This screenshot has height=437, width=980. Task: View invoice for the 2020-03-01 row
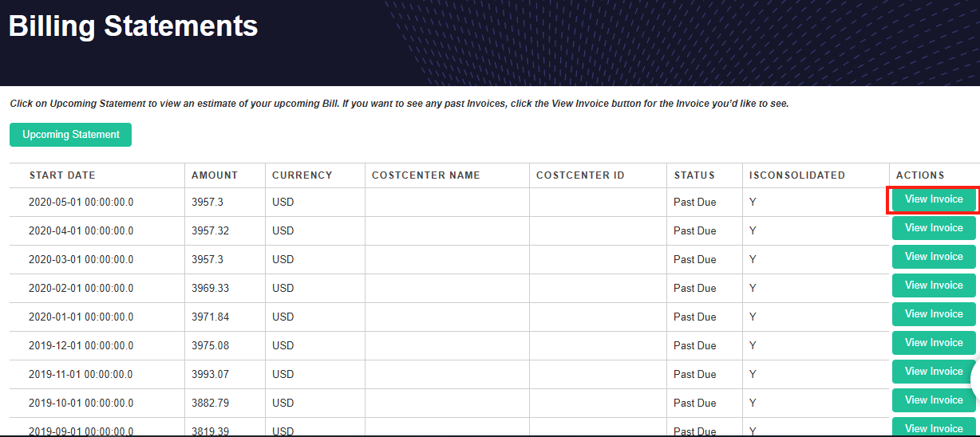934,257
